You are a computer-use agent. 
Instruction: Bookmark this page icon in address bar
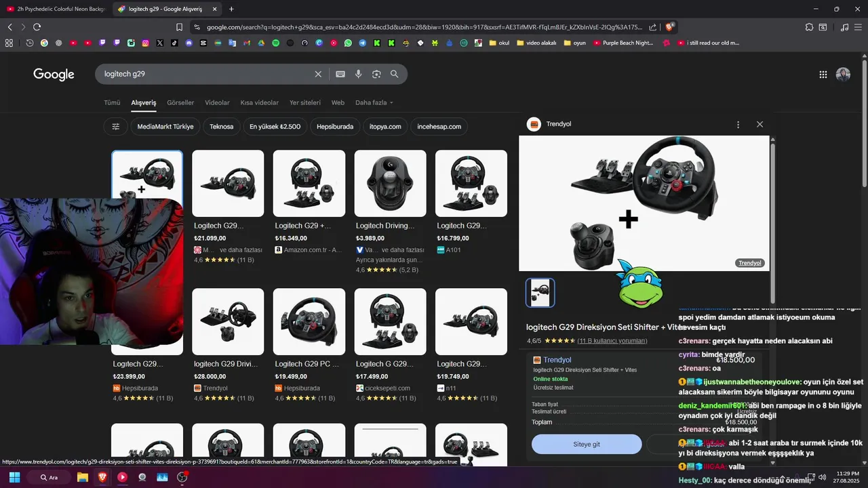pos(179,27)
